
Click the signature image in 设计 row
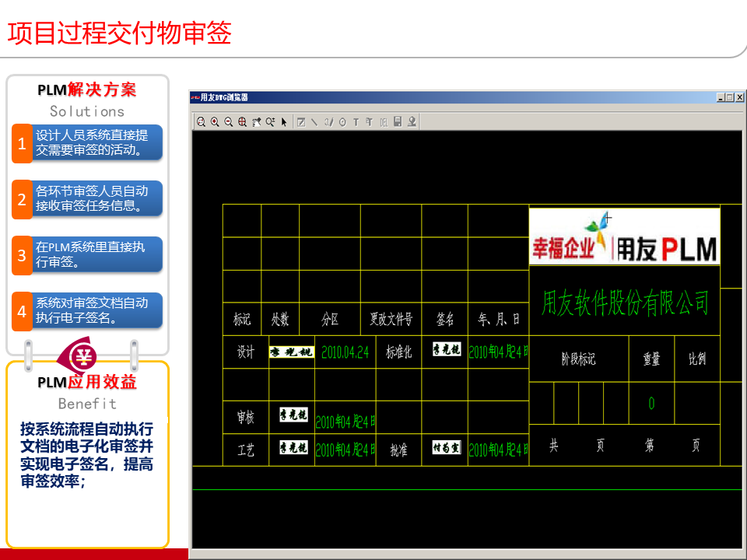[x=292, y=352]
